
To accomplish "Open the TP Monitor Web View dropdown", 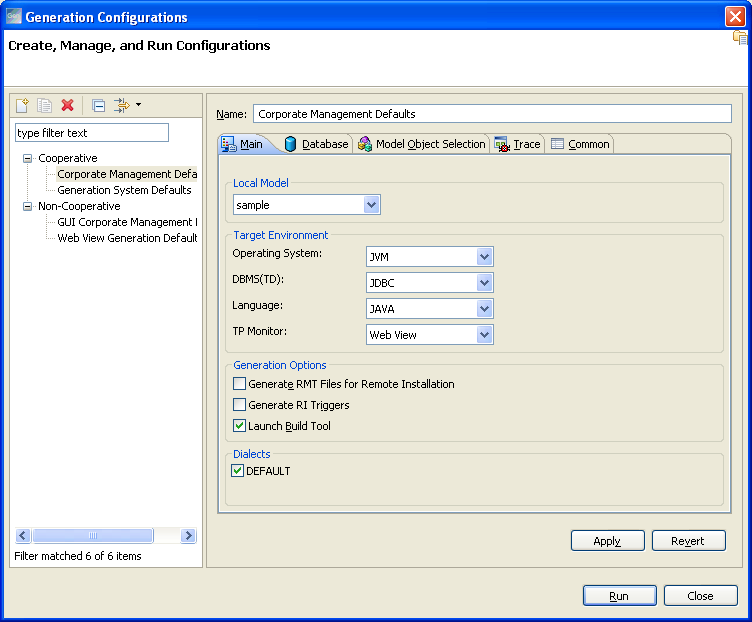I will point(484,334).
